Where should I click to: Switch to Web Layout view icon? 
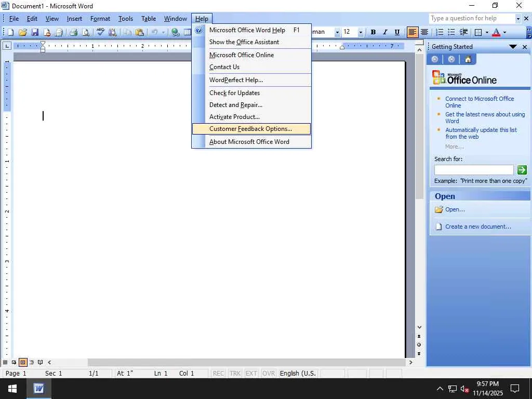click(x=14, y=362)
